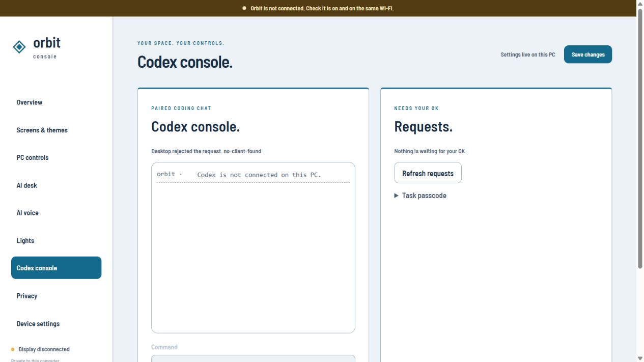Click the Display disconnected status text
Viewport: 644px width, 362px height.
[44, 349]
